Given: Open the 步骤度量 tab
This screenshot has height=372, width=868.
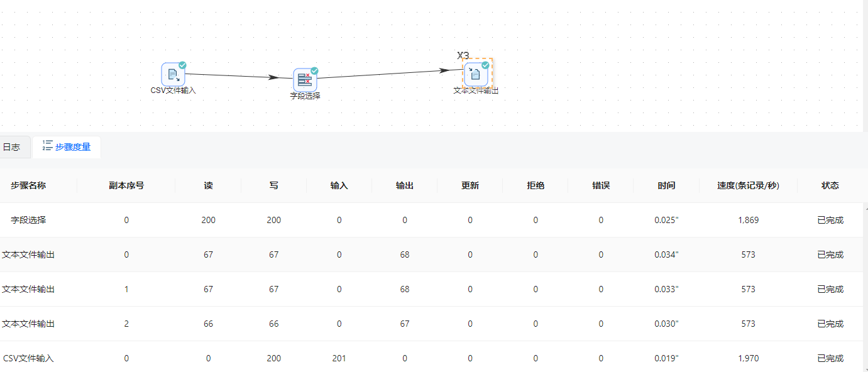Looking at the screenshot, I should [72, 147].
